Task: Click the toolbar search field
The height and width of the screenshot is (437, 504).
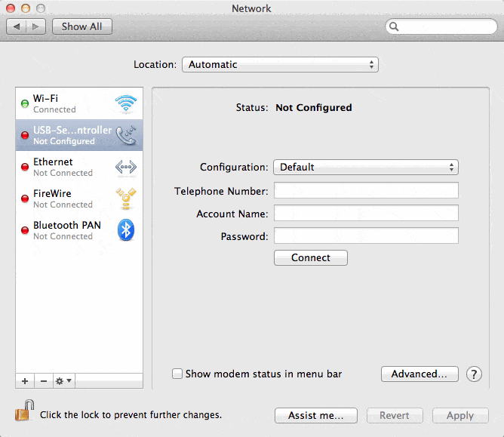Action: [441, 26]
